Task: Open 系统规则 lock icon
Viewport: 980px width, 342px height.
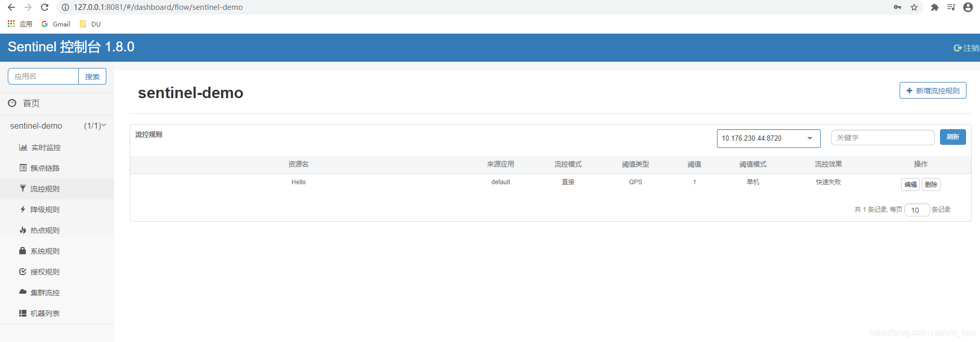Action: click(x=23, y=251)
